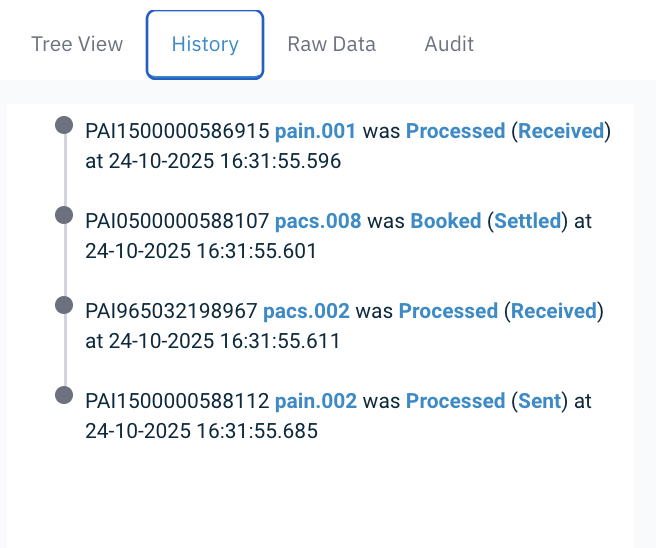Click the timeline dot for pain.001 entry
656x548 pixels.
pyautogui.click(x=64, y=125)
